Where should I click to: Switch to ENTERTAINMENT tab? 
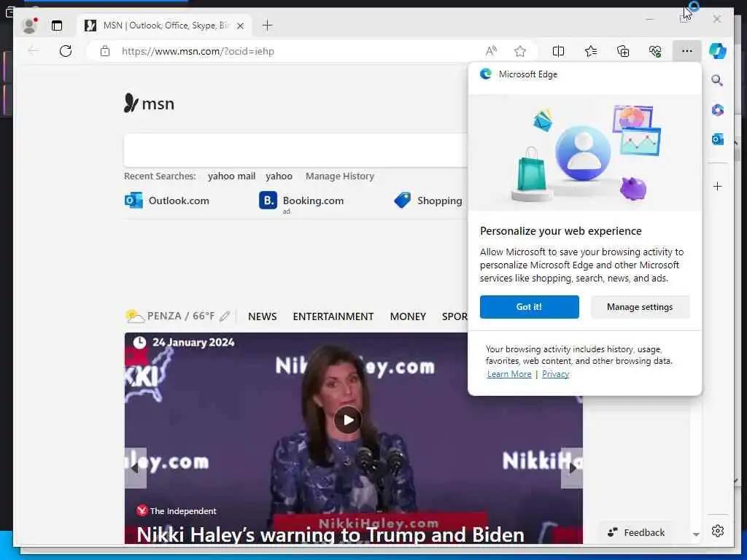(333, 316)
